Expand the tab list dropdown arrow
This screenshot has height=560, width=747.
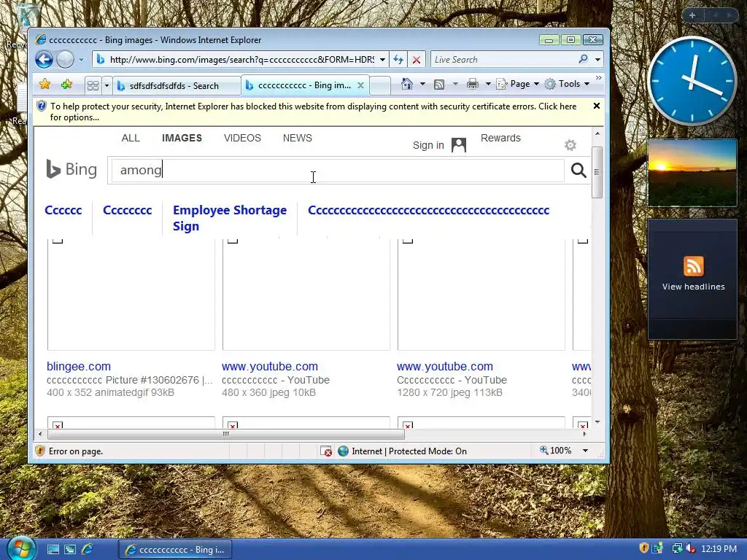(x=107, y=86)
